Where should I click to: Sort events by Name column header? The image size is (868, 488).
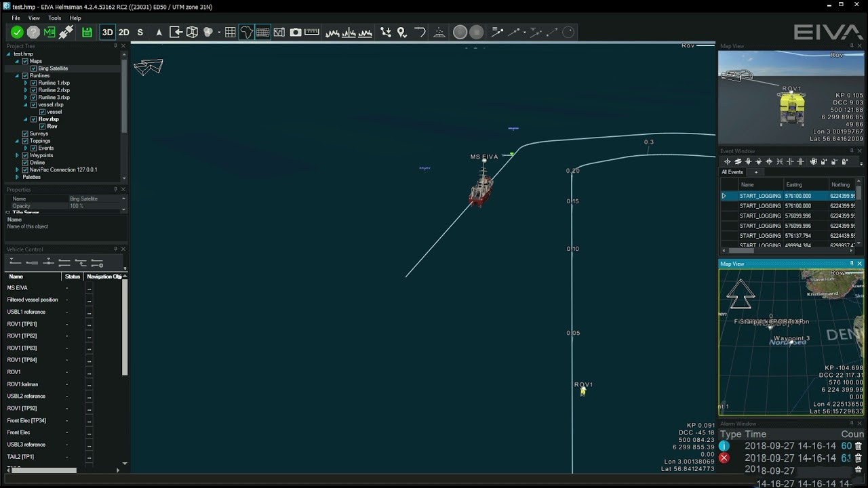(x=747, y=184)
